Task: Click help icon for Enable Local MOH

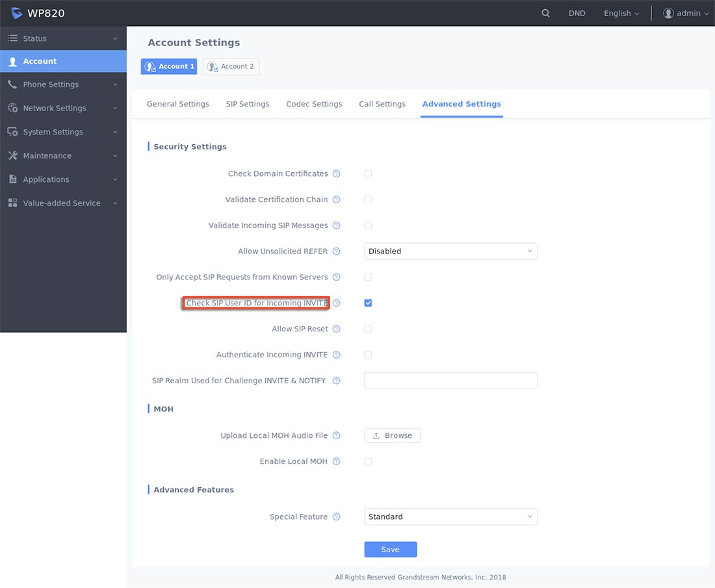Action: coord(337,461)
